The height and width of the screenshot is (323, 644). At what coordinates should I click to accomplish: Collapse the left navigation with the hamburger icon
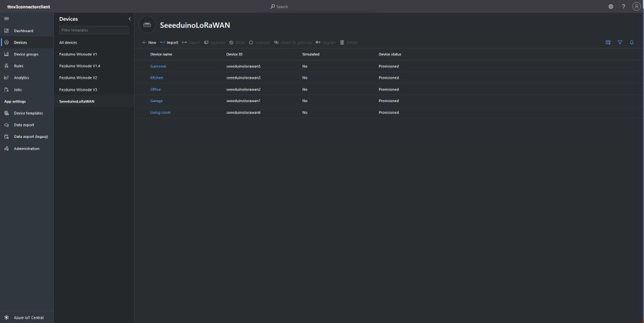[x=6, y=19]
